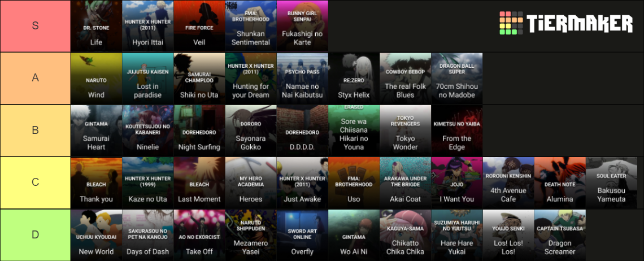Click the Days of Dash thumbnail
The width and height of the screenshot is (644, 261).
[148, 234]
